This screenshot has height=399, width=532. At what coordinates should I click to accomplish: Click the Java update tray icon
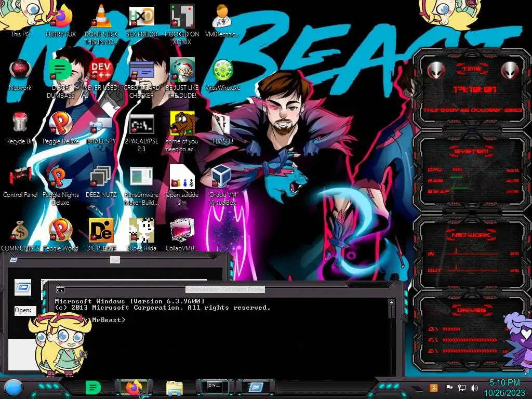(434, 388)
